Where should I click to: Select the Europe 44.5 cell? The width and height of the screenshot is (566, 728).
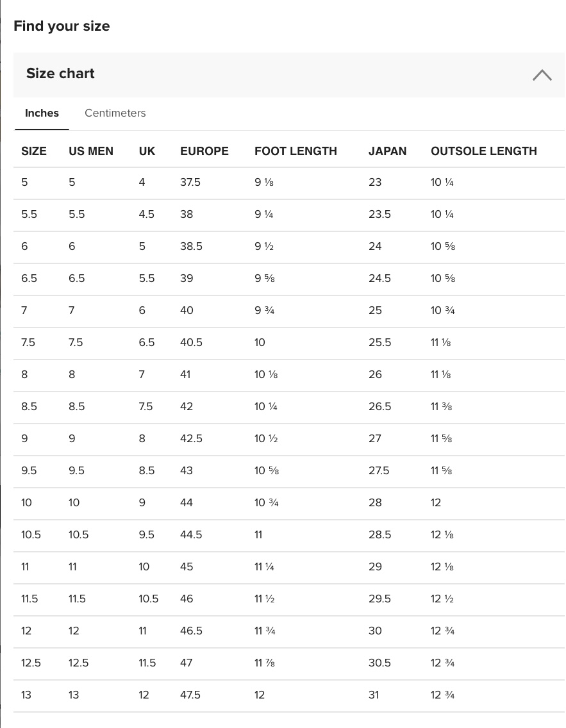tap(191, 535)
